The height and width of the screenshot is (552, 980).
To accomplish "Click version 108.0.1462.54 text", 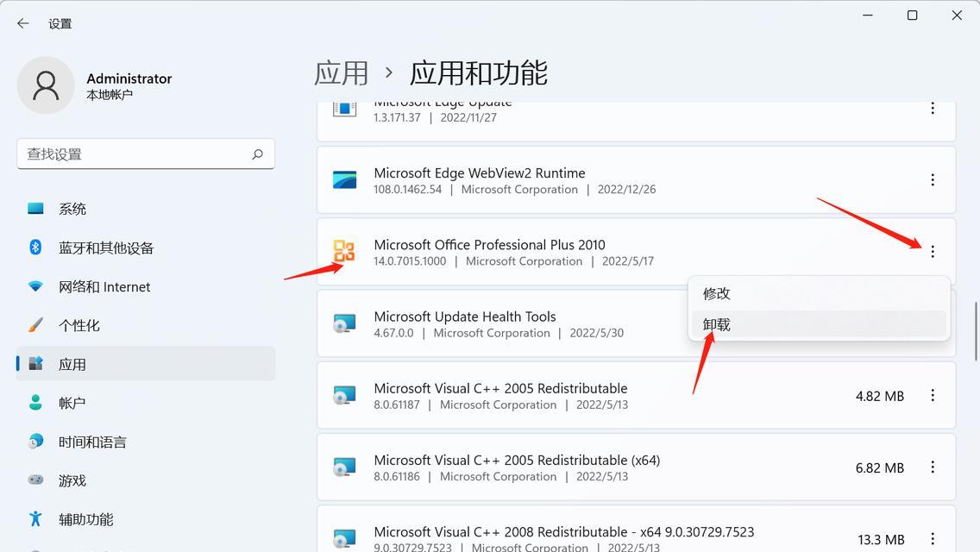I will (407, 190).
